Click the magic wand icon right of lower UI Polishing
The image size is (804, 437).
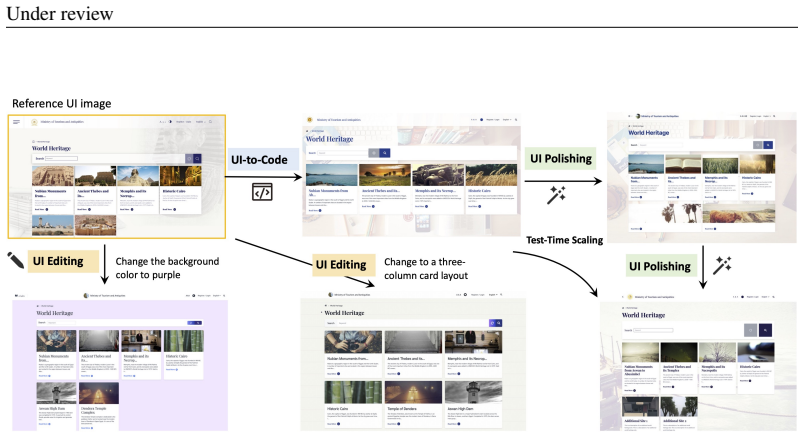[722, 265]
